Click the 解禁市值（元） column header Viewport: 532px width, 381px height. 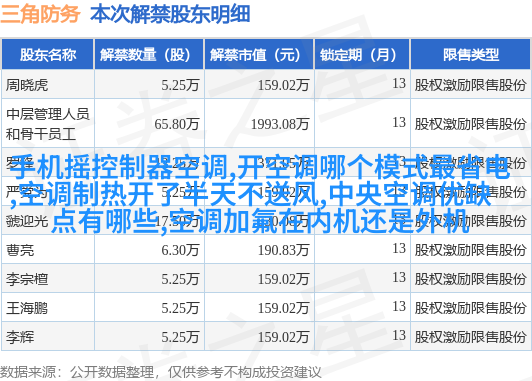coord(259,54)
